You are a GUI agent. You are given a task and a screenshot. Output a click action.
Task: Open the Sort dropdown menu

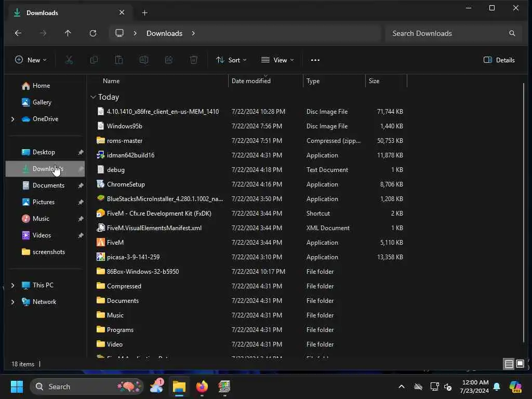[x=231, y=60]
